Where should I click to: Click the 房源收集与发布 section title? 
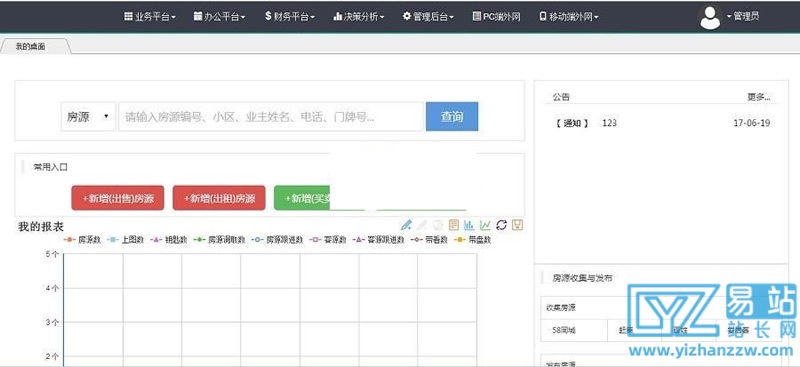[582, 278]
